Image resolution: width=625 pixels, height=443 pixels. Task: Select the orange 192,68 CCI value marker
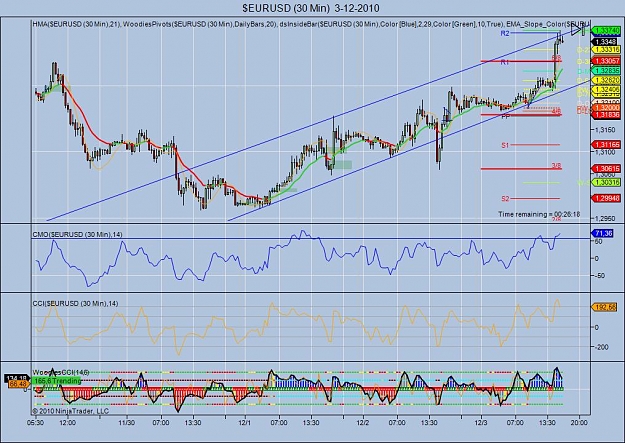coord(604,307)
